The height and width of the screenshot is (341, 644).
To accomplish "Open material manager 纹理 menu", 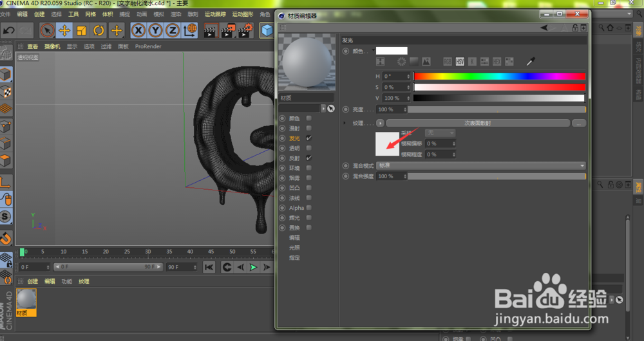I will point(84,281).
